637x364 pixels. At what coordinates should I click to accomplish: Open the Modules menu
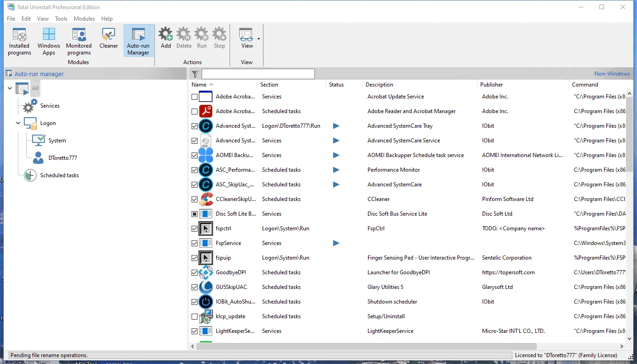coord(84,19)
